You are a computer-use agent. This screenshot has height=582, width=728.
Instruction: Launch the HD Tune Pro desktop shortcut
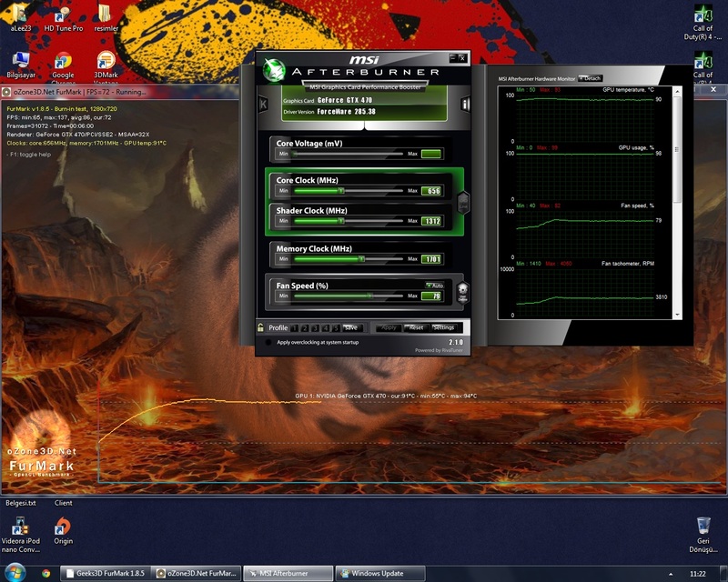[63, 17]
